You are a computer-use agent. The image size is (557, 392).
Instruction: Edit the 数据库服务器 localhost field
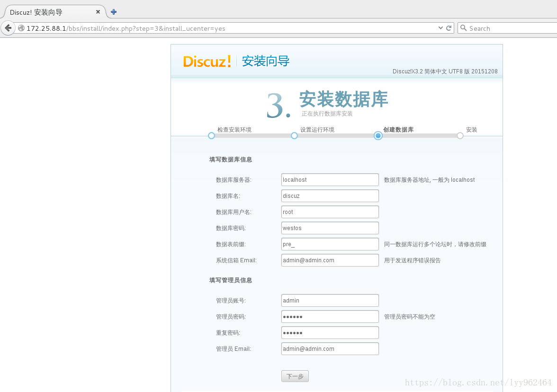[x=330, y=180]
